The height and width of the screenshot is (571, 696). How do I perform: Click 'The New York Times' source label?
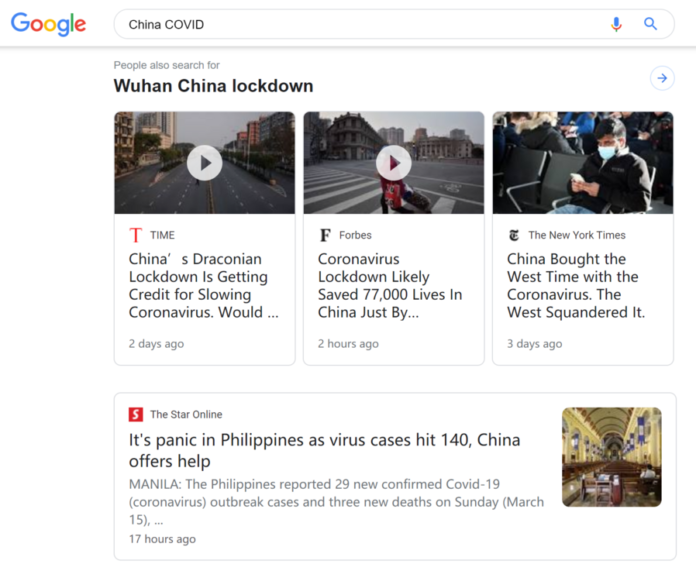tap(577, 235)
